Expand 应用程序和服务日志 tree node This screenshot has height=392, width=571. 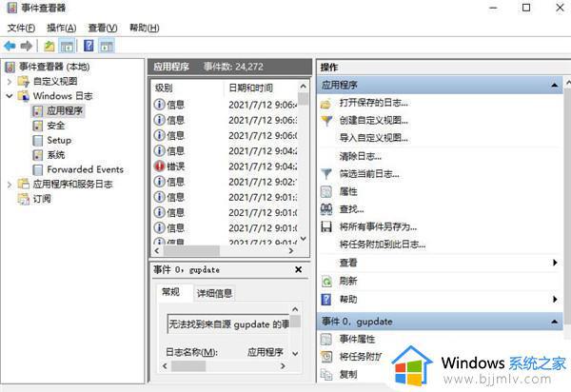point(10,184)
